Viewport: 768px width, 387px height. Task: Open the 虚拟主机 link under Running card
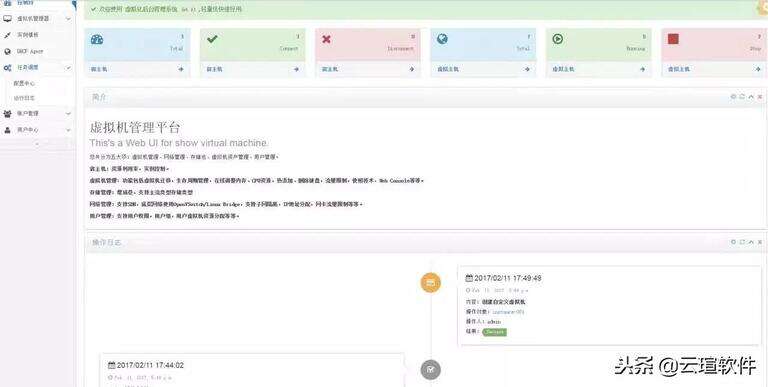coord(563,70)
